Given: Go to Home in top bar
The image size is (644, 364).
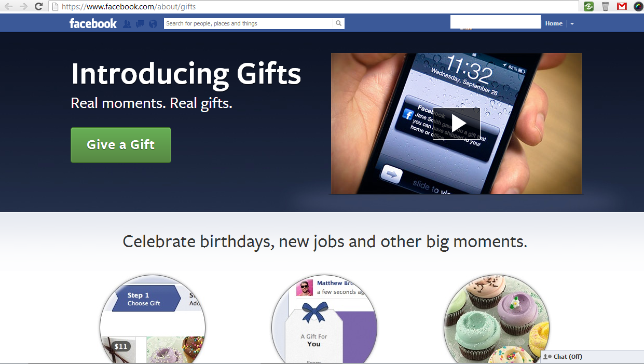Looking at the screenshot, I should (554, 23).
